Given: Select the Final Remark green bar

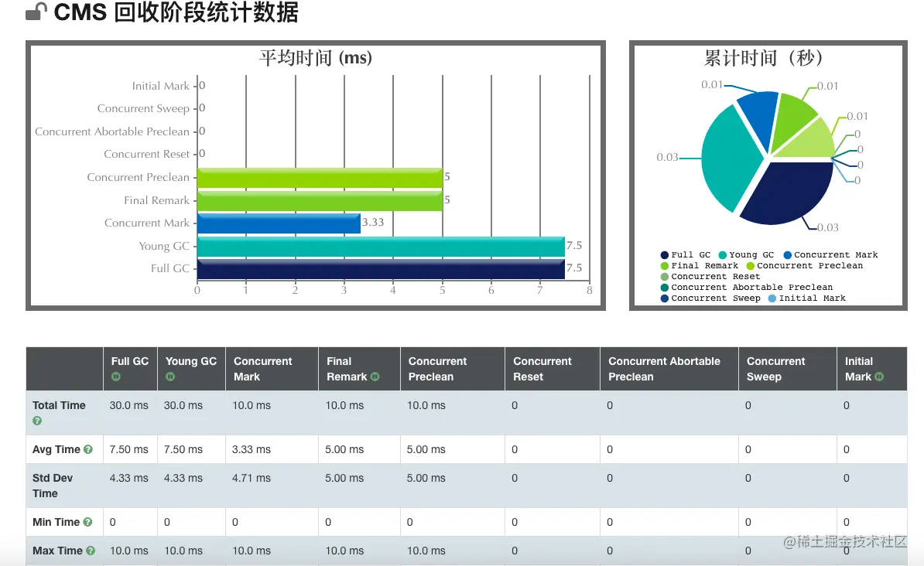Looking at the screenshot, I should [320, 201].
